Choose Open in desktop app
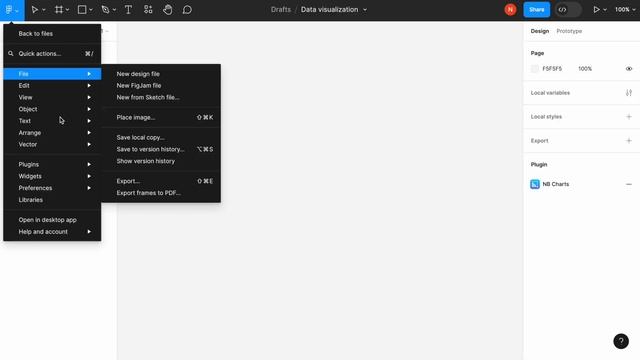 [52, 220]
